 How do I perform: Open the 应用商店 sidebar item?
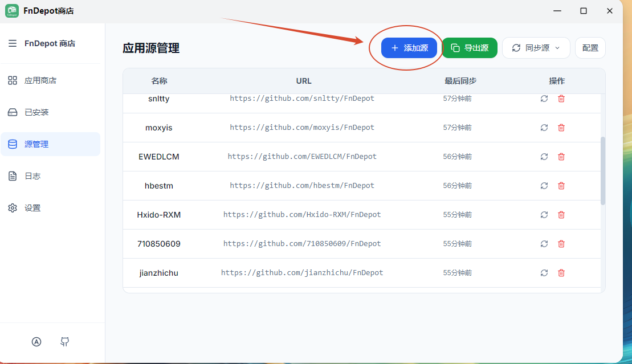click(x=50, y=80)
